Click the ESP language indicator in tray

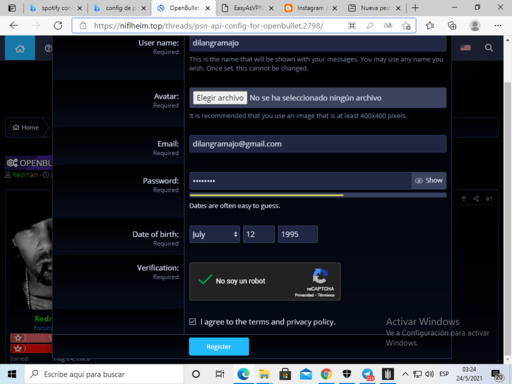(x=444, y=374)
